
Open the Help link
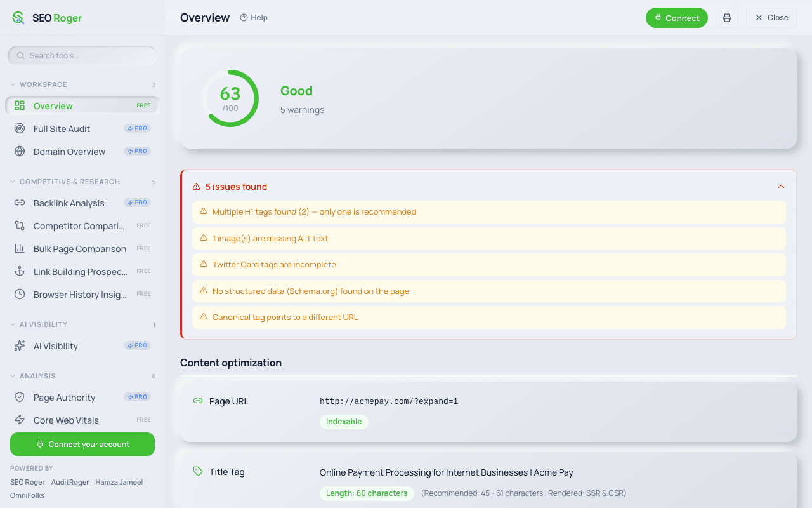tap(254, 18)
